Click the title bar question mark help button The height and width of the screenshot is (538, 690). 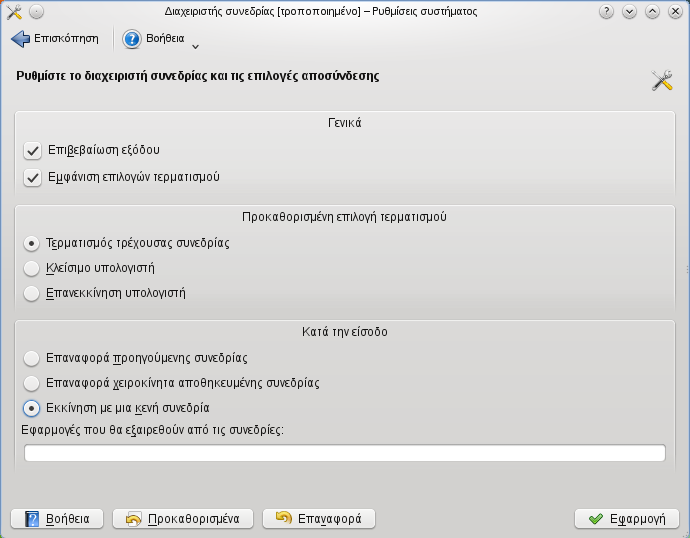click(x=606, y=11)
